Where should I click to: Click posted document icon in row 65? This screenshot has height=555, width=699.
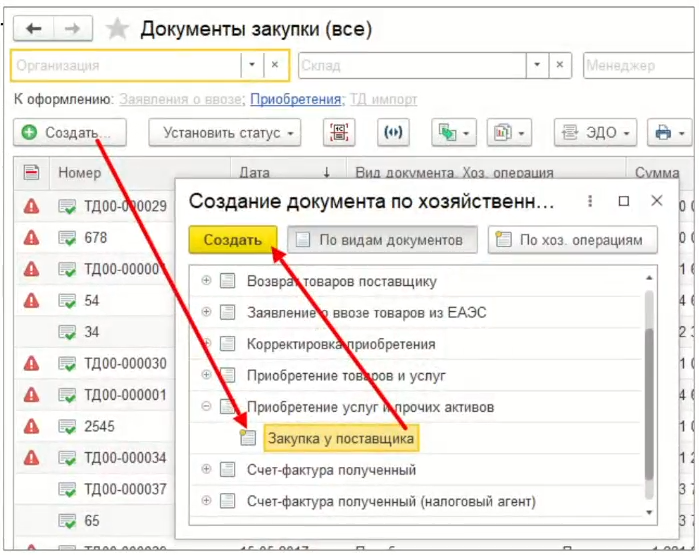(67, 521)
